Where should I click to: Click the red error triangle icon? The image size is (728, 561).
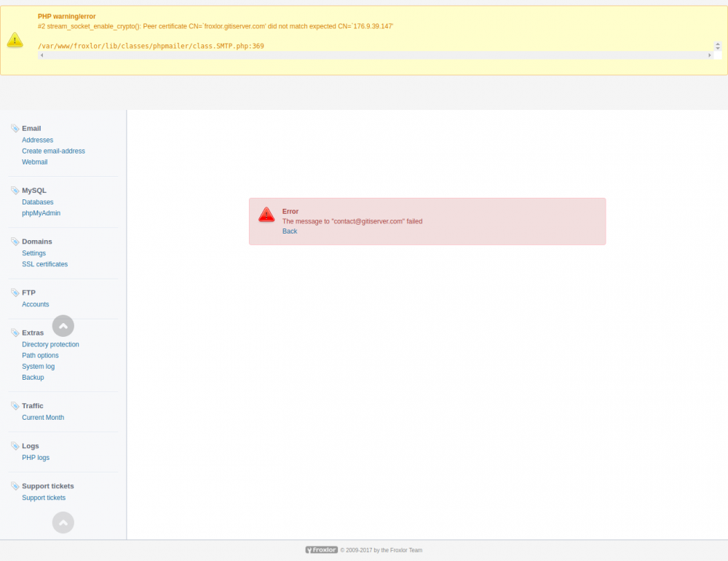coord(266,214)
